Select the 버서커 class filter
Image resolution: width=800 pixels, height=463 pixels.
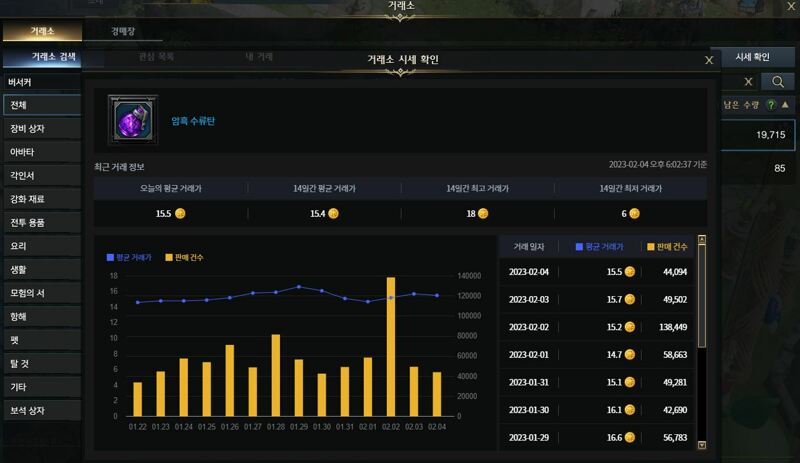[42, 82]
